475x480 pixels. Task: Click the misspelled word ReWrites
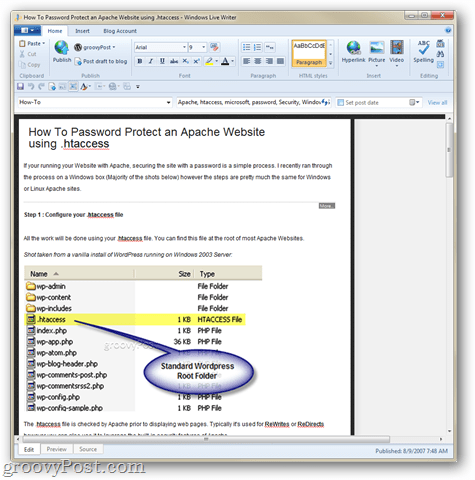277,424
